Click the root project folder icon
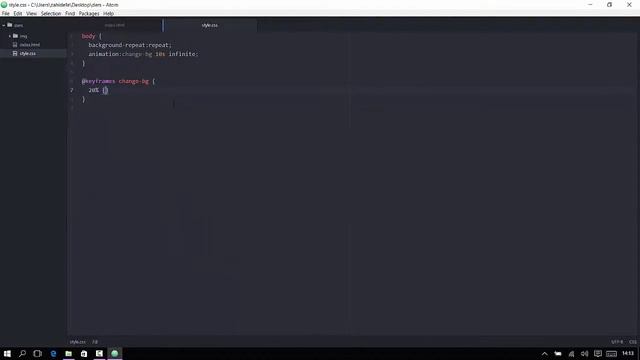640x360 pixels. pyautogui.click(x=10, y=25)
